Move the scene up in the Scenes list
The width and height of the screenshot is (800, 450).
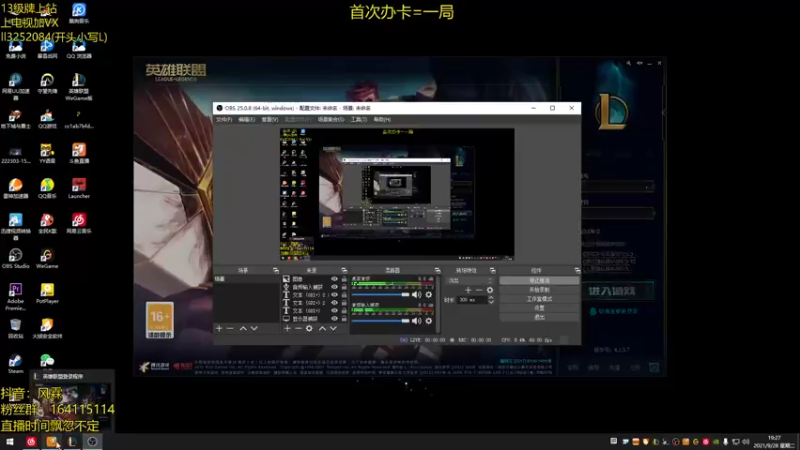pos(243,329)
